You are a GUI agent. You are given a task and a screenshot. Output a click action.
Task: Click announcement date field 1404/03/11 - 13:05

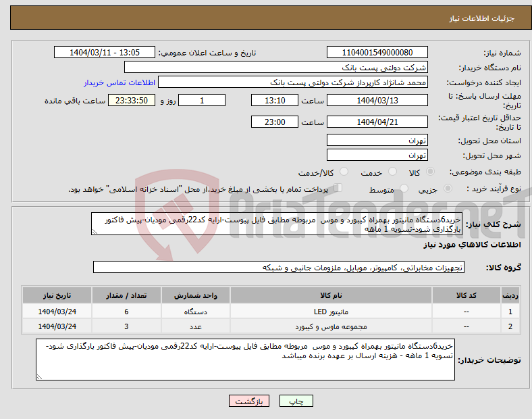point(105,52)
